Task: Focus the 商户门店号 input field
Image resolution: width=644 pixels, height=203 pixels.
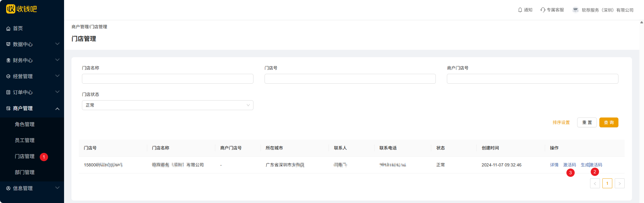Action: click(533, 79)
